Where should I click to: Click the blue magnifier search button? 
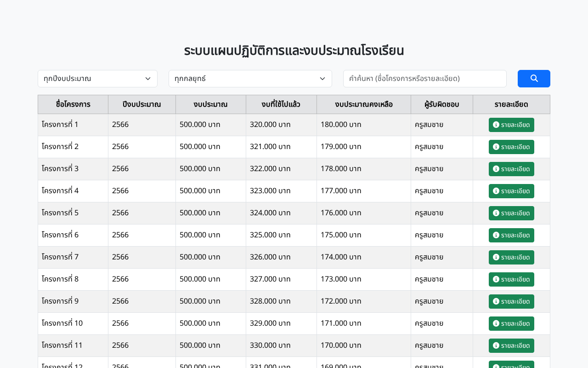coord(534,79)
